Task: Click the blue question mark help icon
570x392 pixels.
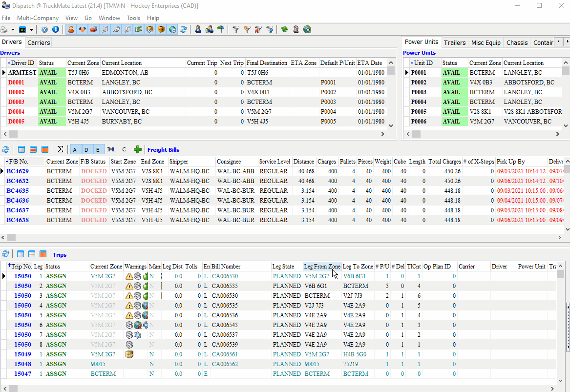Action: 44,30
